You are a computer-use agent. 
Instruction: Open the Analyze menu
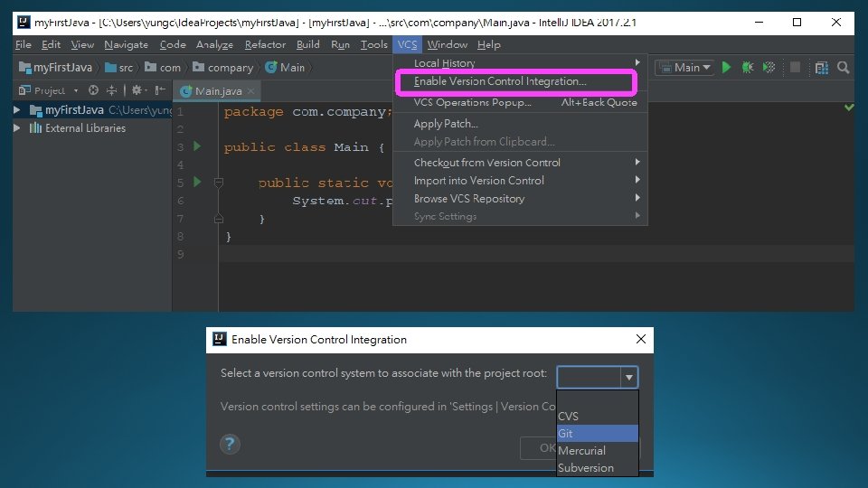click(x=214, y=44)
